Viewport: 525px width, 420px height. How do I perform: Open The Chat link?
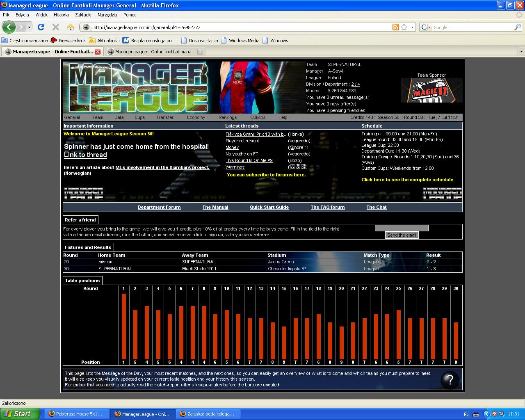click(377, 207)
